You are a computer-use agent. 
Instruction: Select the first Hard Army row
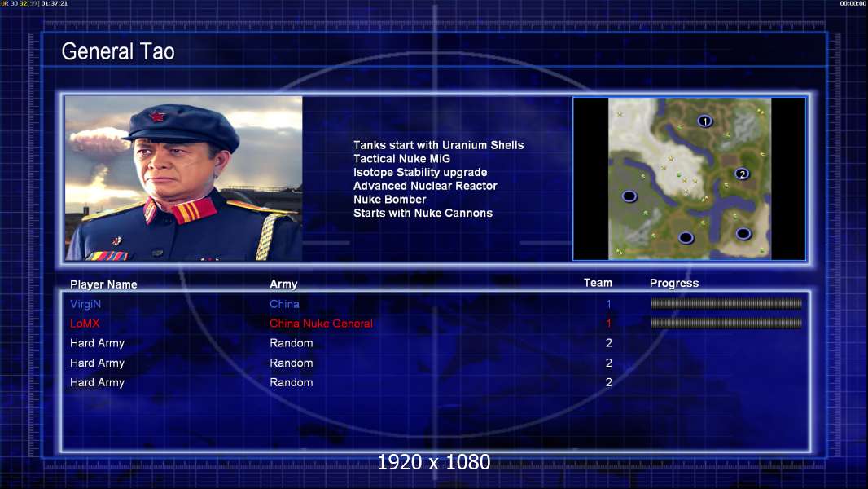[x=436, y=343]
